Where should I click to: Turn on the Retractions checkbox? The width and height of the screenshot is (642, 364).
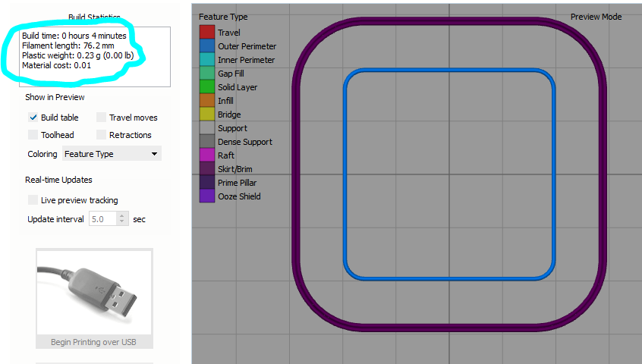point(102,135)
